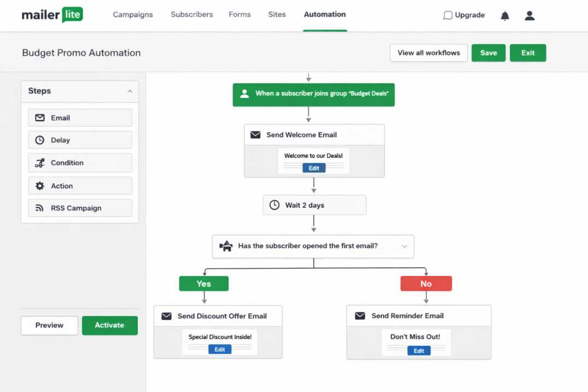Click the notifications bell icon

pyautogui.click(x=505, y=16)
